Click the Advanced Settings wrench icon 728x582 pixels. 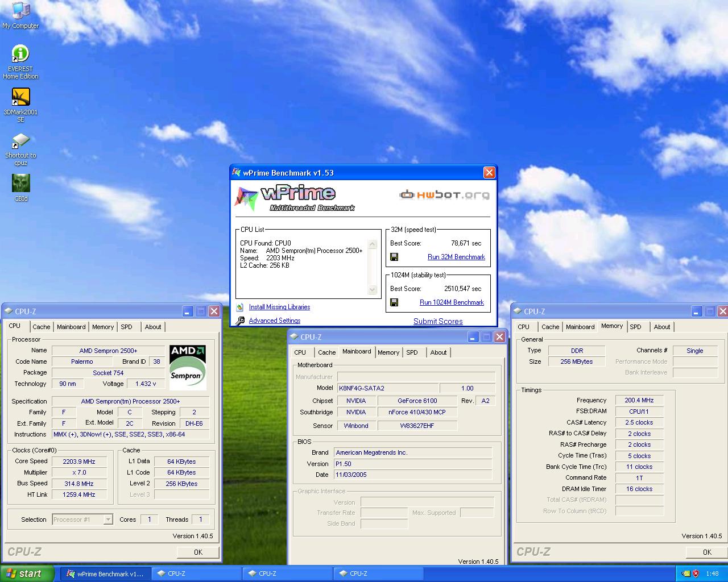[240, 321]
